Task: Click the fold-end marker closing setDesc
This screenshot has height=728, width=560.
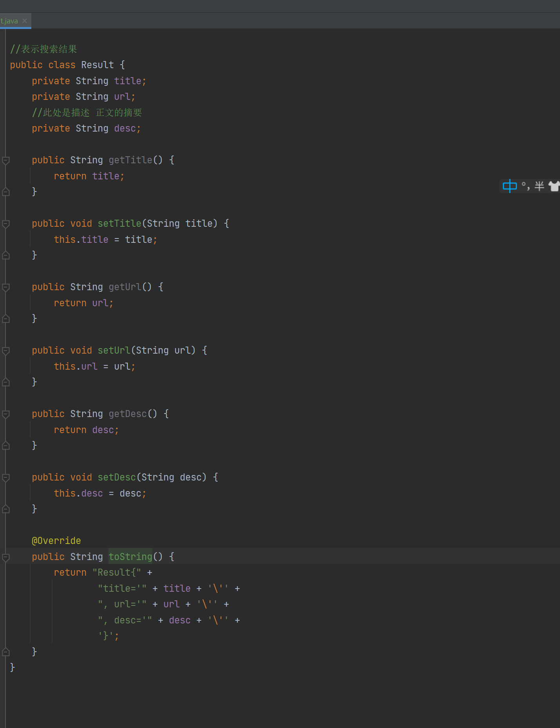Action: 6,509
